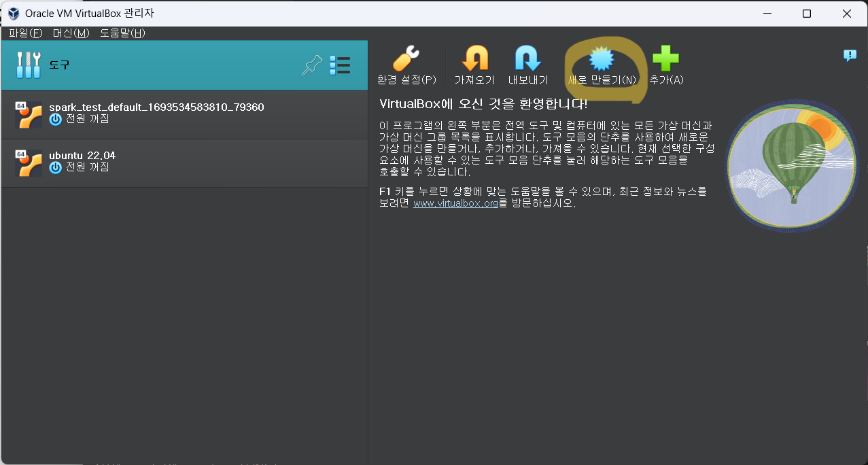
Task: Click the 도구 label in the left panel
Action: 59,65
